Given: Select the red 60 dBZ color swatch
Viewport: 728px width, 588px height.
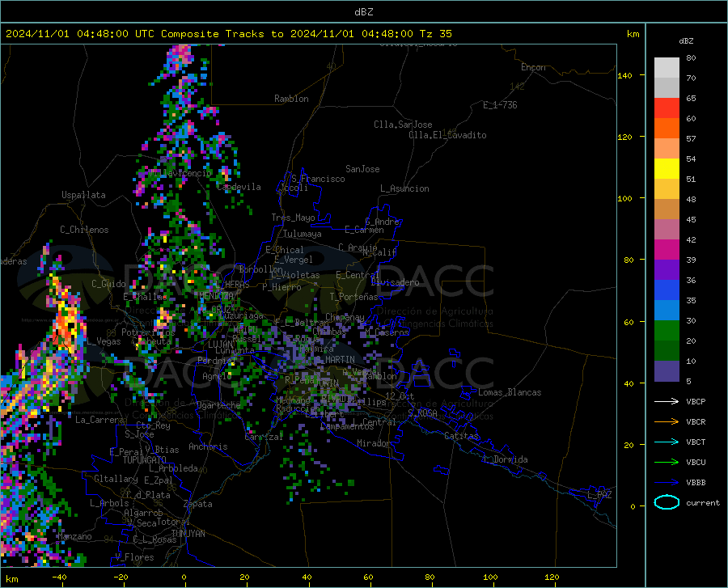Looking at the screenshot, I should [x=667, y=108].
